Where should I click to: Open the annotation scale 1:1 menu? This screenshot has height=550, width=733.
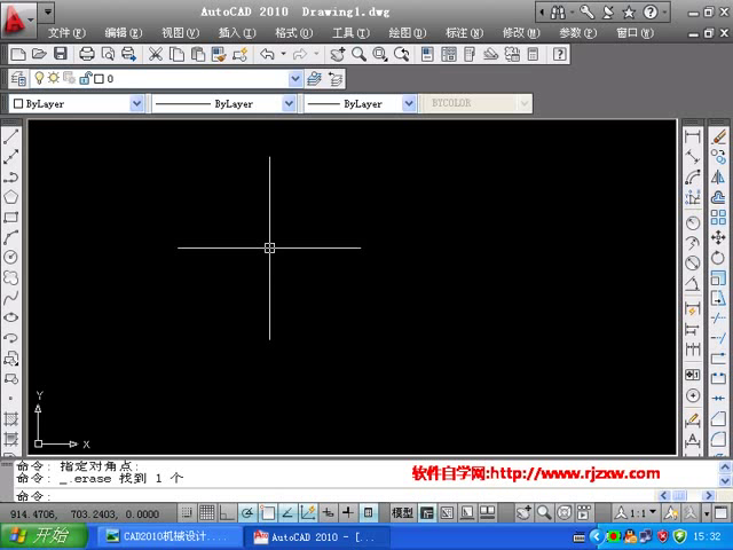[636, 513]
